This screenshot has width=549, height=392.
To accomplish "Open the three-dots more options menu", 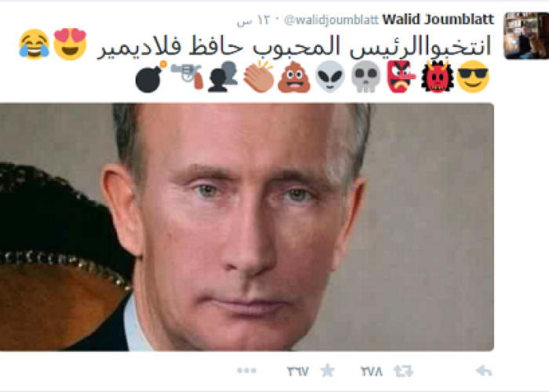I will pyautogui.click(x=247, y=370).
